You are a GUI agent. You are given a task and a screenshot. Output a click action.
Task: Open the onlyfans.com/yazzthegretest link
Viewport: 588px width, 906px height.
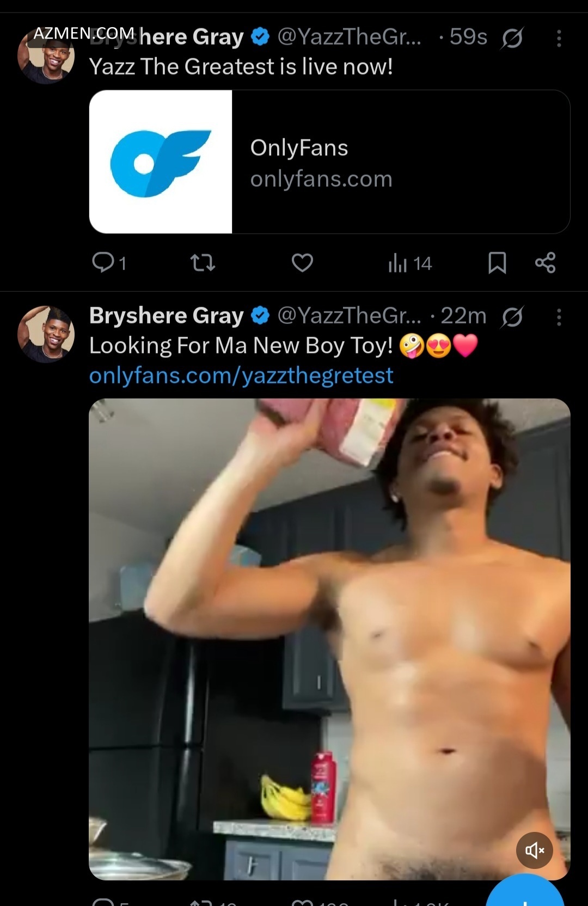tap(241, 376)
